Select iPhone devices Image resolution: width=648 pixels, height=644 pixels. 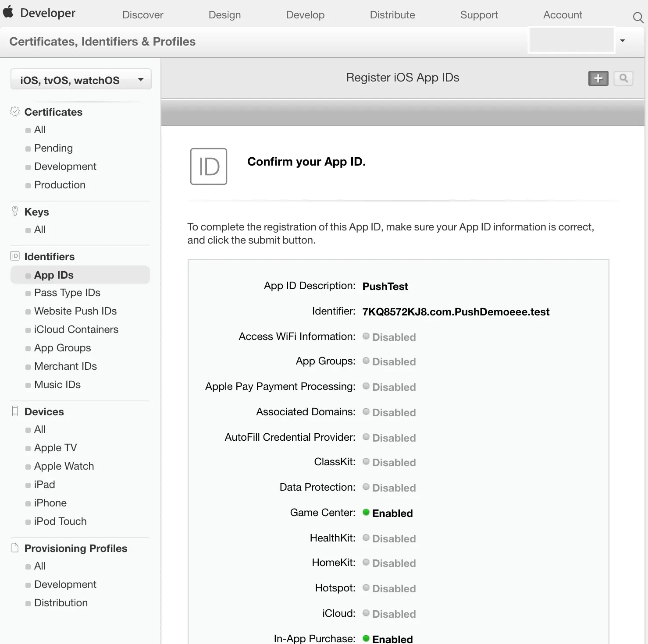coord(50,503)
